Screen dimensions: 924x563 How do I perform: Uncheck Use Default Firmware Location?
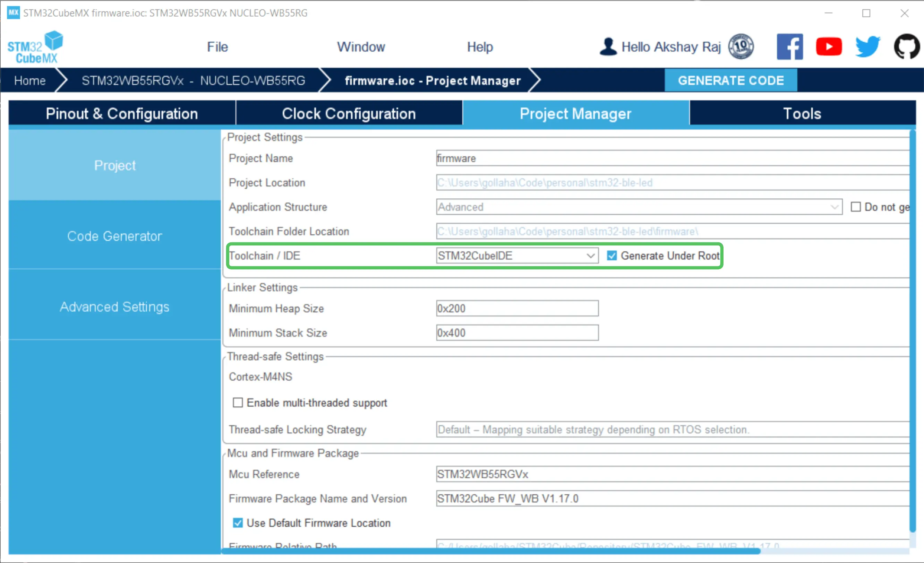pos(238,523)
